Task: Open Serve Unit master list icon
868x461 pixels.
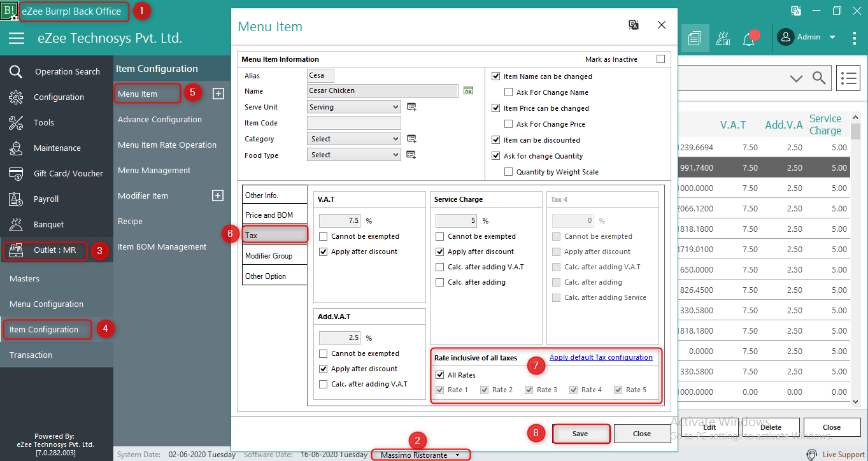Action: click(x=411, y=107)
